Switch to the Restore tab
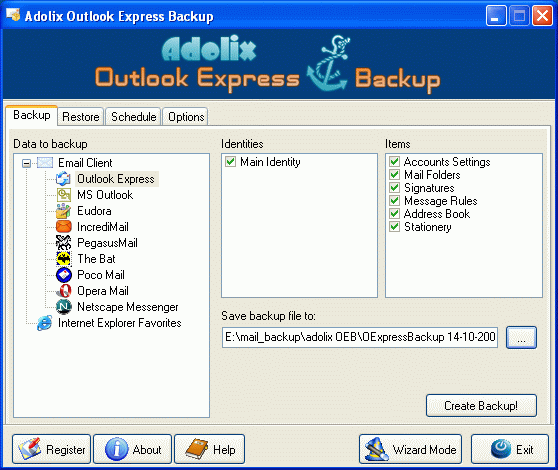 pyautogui.click(x=81, y=117)
